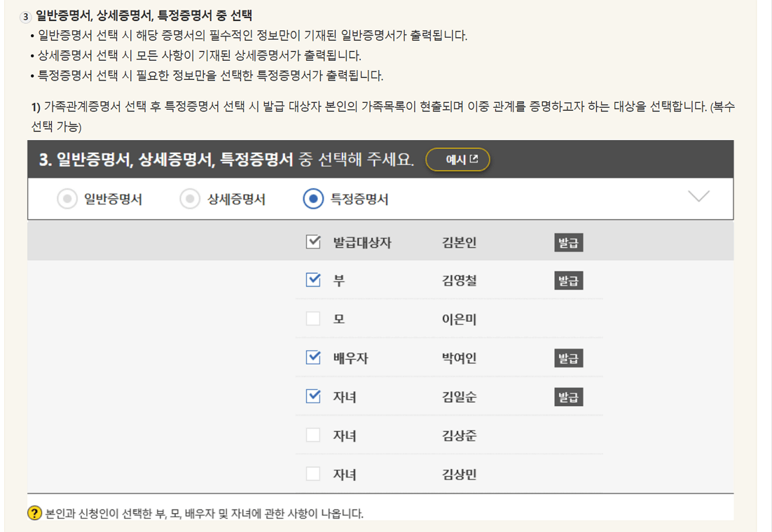The width and height of the screenshot is (772, 532).
Task: Collapse the family list using the chevron
Action: pos(698,197)
